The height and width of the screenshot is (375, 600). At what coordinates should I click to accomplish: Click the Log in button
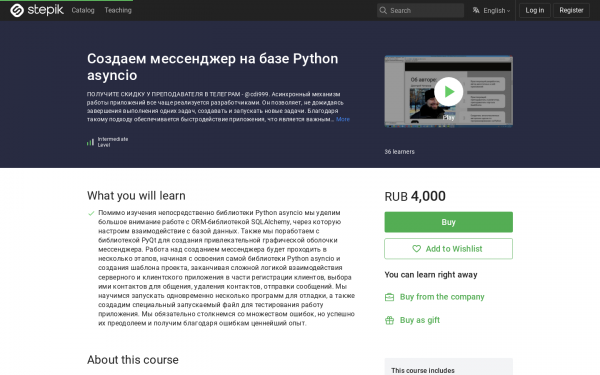(535, 10)
